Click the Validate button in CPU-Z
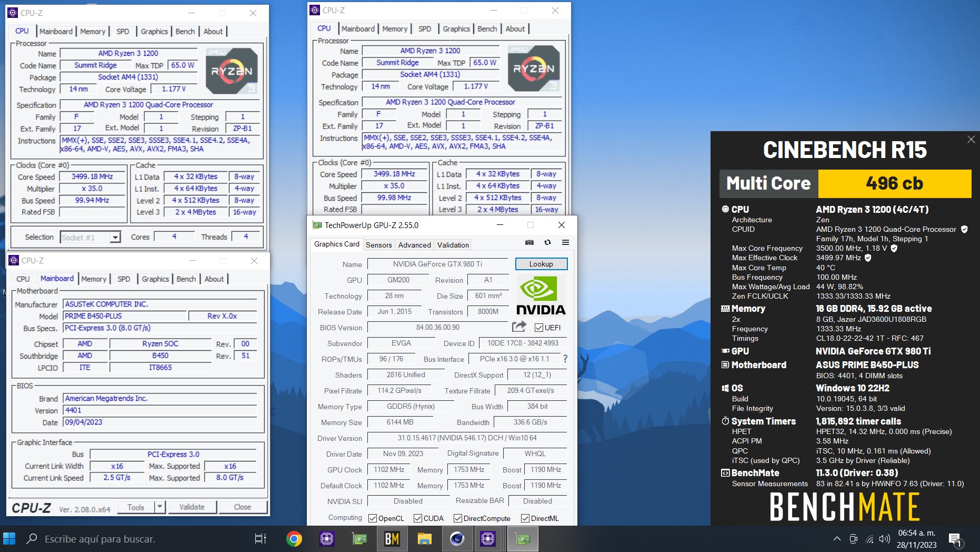The height and width of the screenshot is (552, 980). click(192, 507)
